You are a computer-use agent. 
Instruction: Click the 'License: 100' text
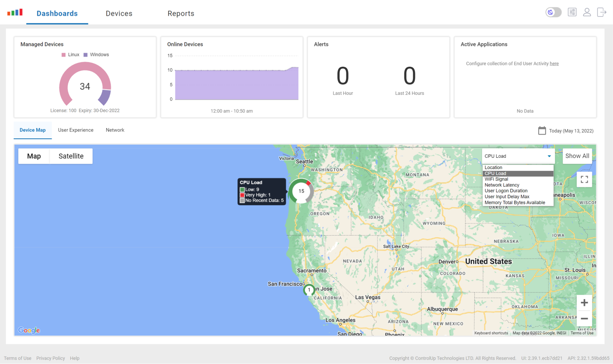(63, 110)
